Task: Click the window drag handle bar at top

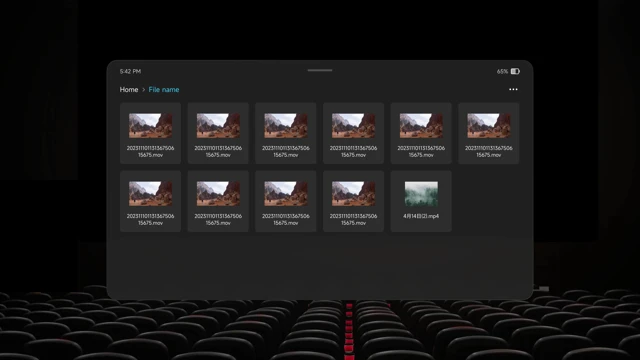Action: tap(320, 70)
